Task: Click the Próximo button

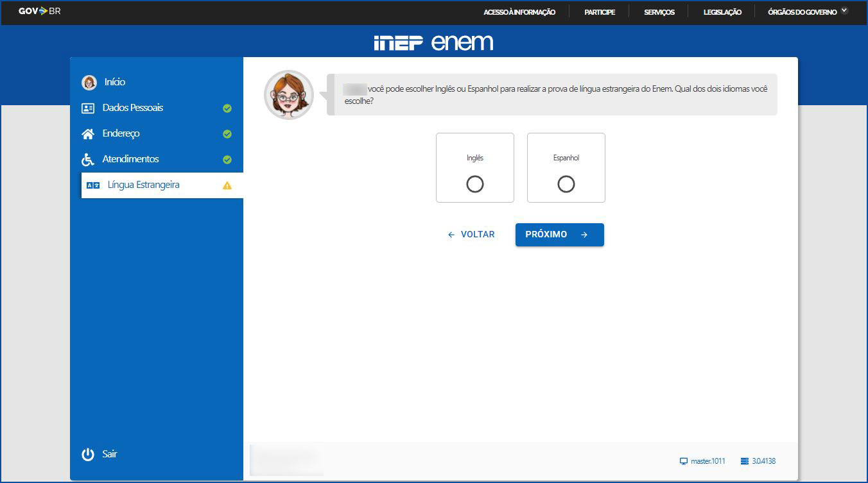Action: coord(559,235)
